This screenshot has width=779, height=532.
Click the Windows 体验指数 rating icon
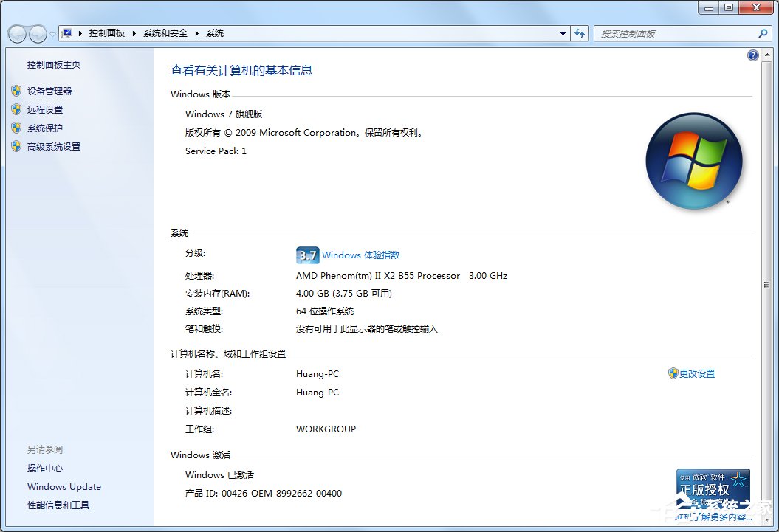[306, 255]
